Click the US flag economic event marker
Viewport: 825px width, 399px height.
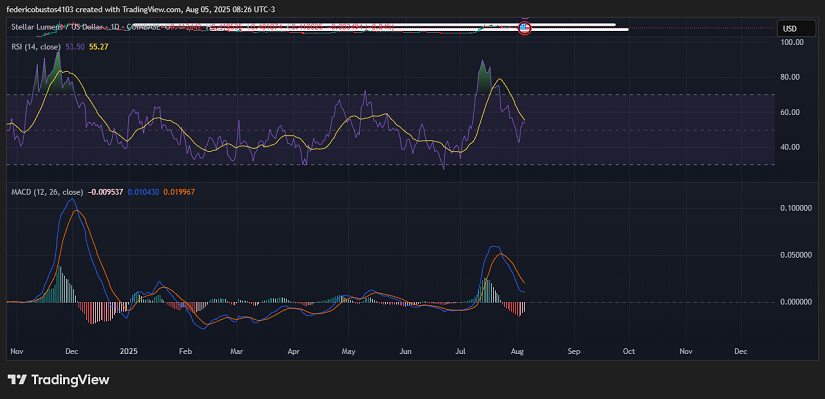[x=524, y=28]
